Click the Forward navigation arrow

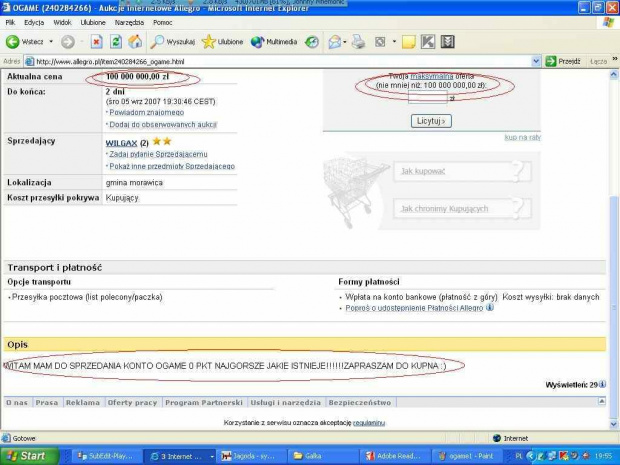(68, 42)
